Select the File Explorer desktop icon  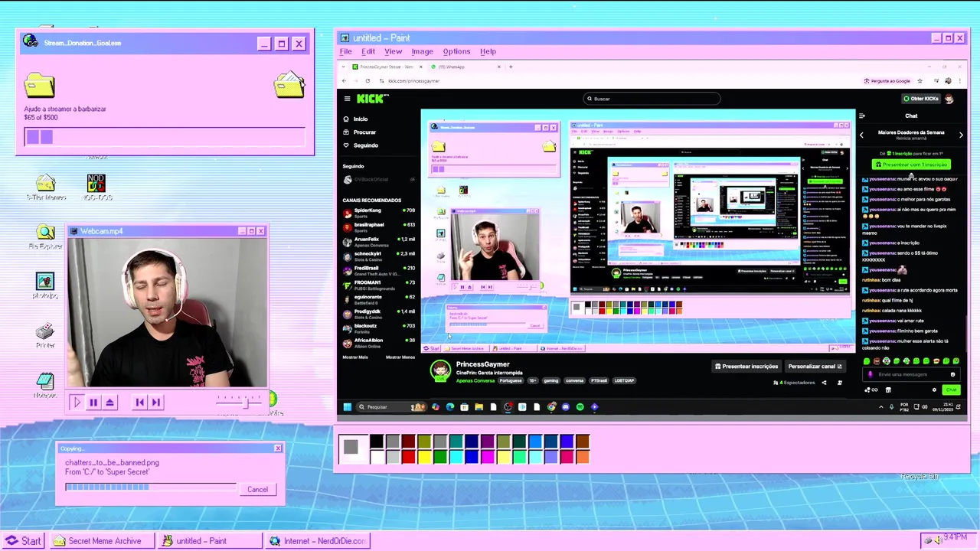(46, 237)
